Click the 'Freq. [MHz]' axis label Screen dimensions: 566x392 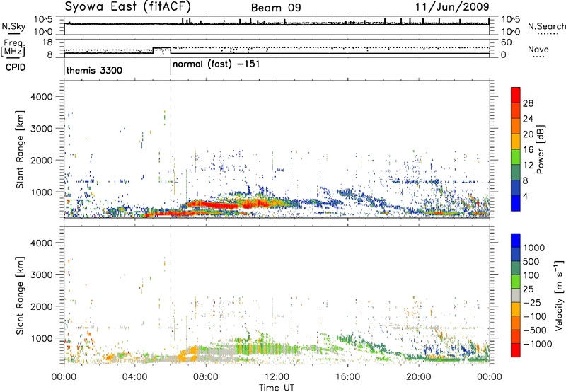(13, 48)
